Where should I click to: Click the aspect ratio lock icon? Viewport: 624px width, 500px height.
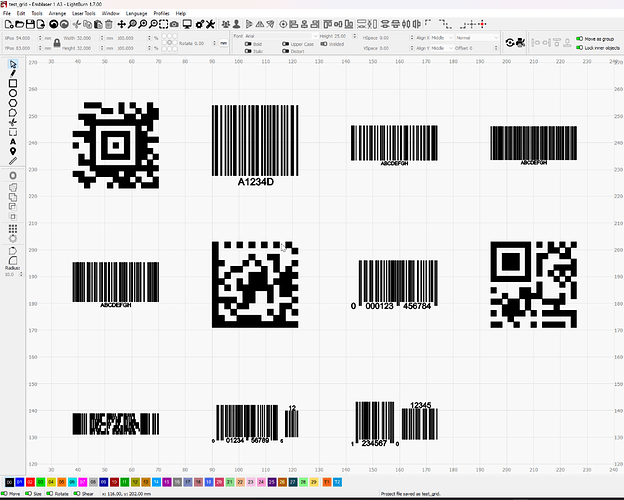click(57, 43)
